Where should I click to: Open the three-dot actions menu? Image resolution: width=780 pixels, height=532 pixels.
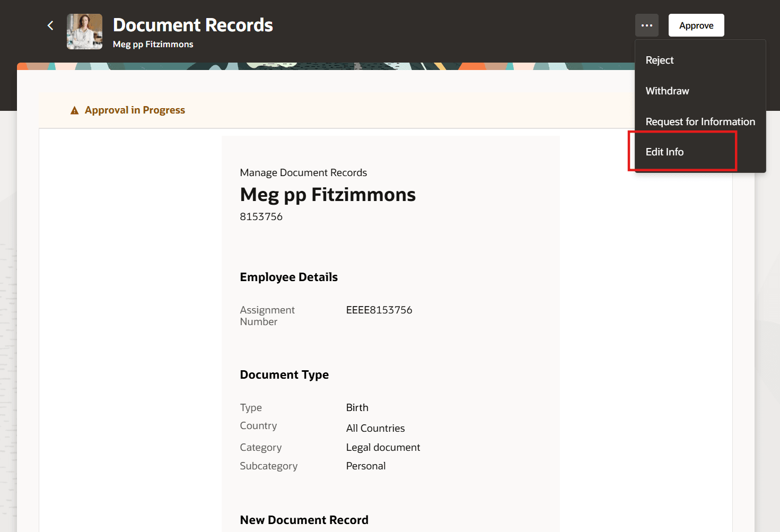[x=646, y=25]
